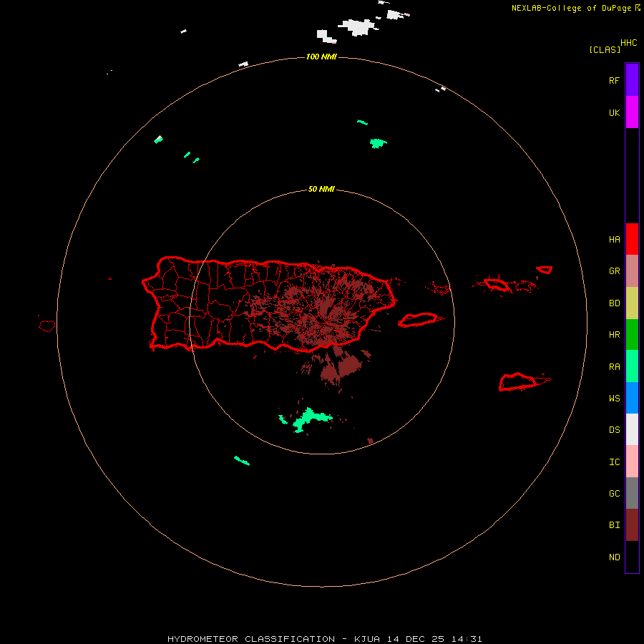Click the mint green RA swatch
The image size is (644, 644).
(632, 366)
